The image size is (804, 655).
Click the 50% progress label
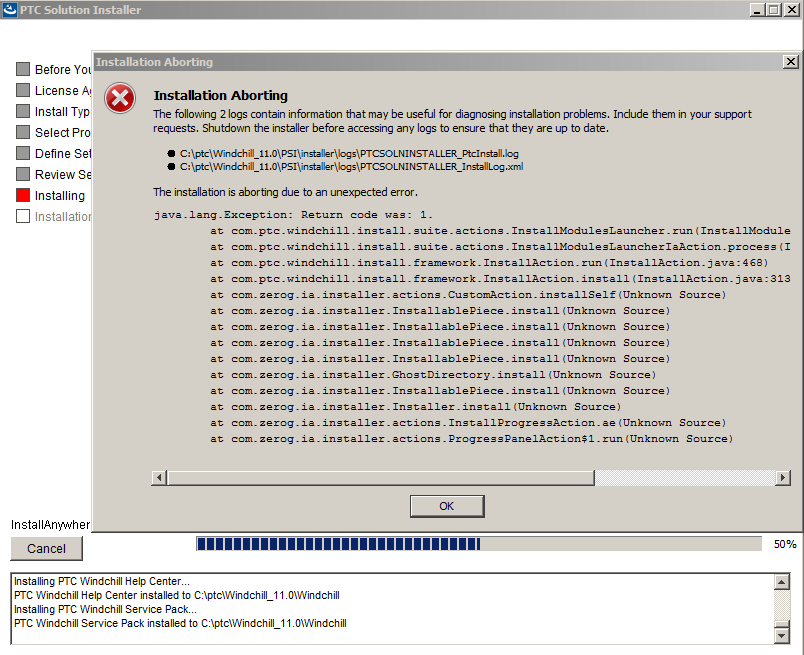(785, 544)
